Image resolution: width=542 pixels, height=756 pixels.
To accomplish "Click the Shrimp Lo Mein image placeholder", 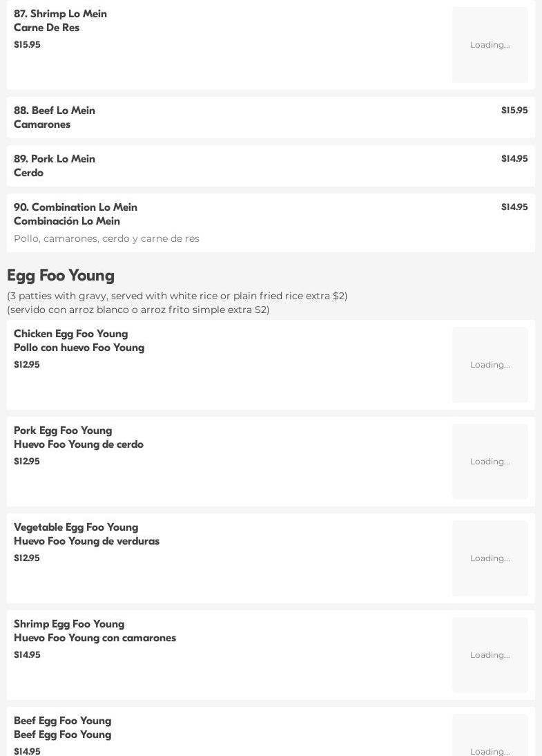I will point(490,45).
